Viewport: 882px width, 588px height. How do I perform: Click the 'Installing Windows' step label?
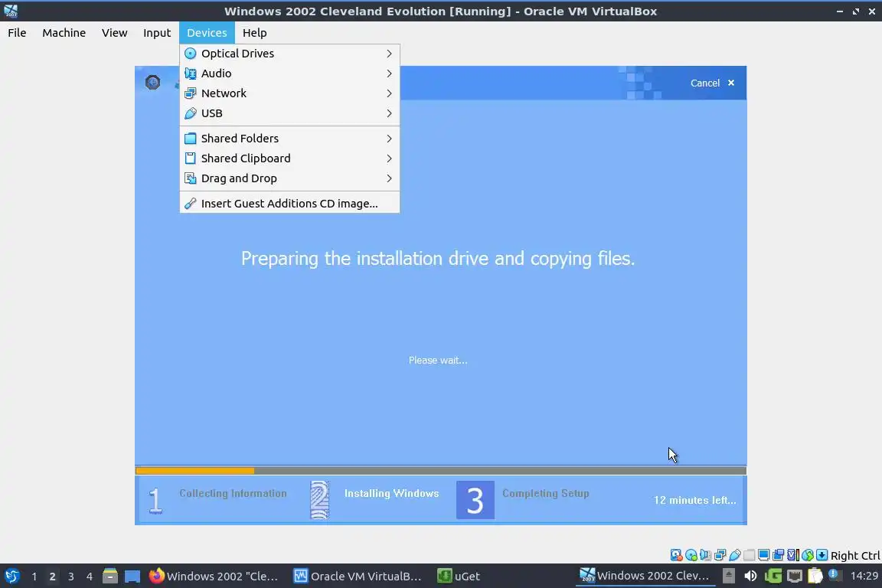(x=391, y=494)
